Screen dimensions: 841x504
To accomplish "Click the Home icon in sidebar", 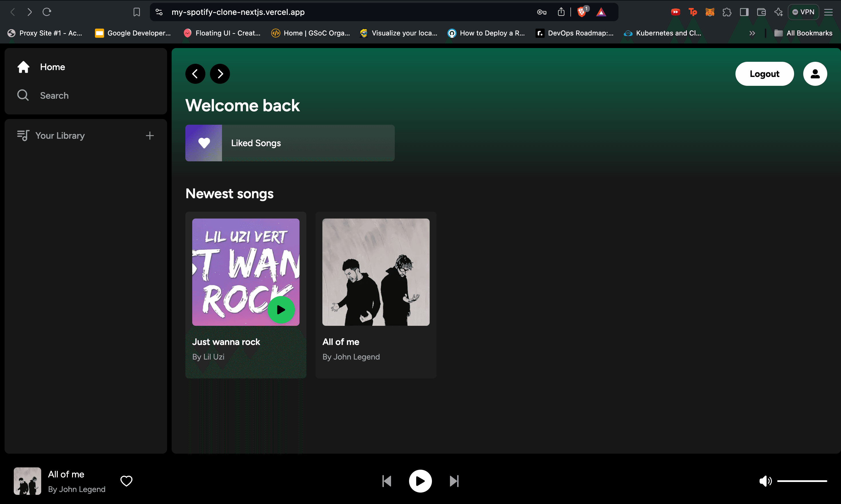I will (23, 67).
